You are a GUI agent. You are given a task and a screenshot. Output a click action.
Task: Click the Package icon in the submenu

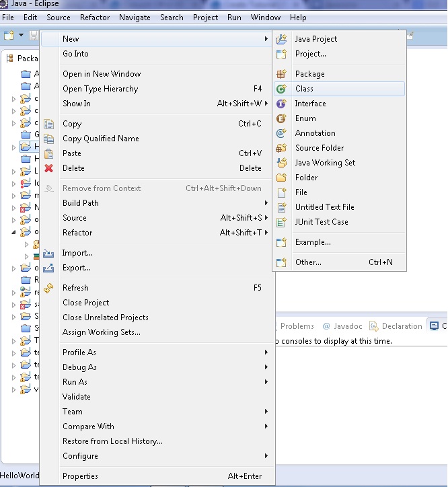click(281, 74)
